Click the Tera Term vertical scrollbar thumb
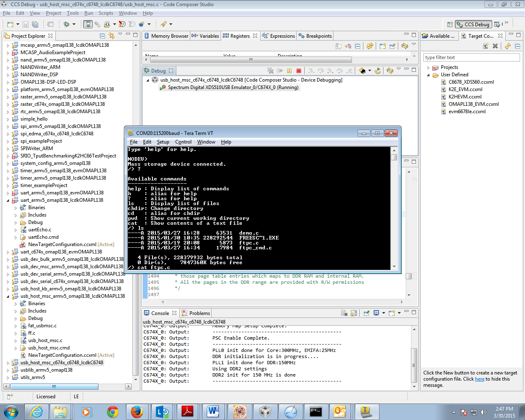The height and width of the screenshot is (420, 525). click(394, 157)
